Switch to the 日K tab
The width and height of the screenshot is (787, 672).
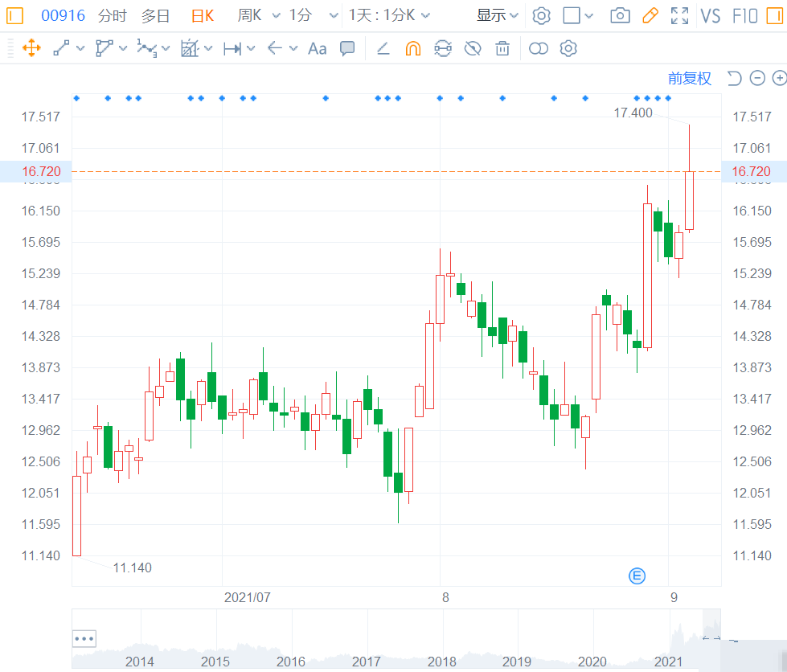203,16
